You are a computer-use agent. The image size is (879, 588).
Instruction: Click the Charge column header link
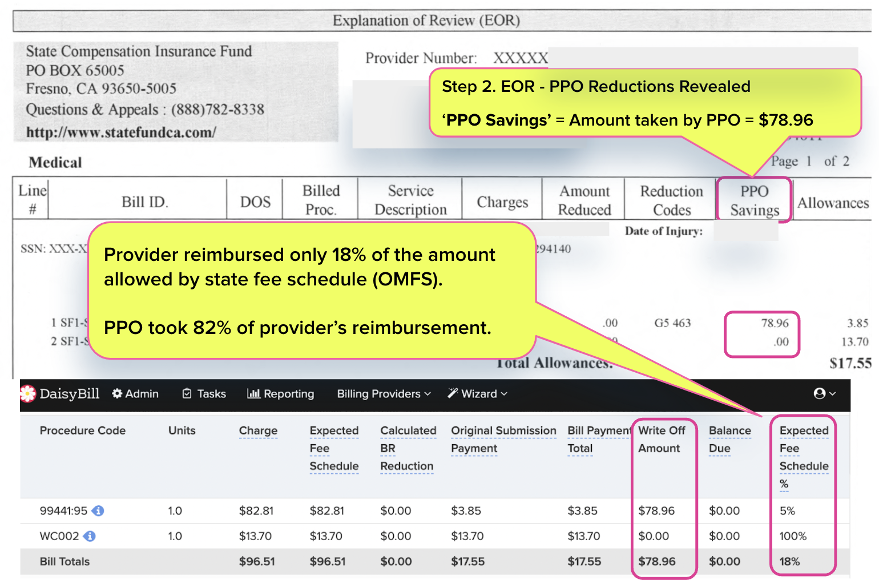(258, 431)
